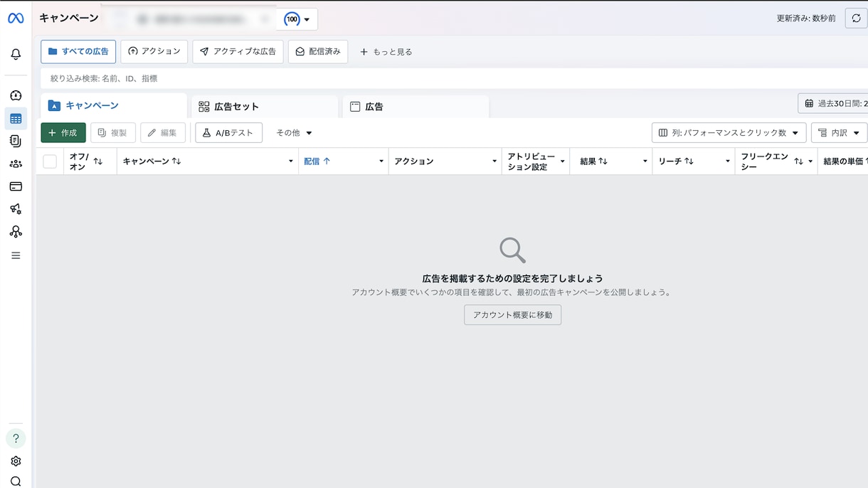Click the calendar icon for date range
This screenshot has width=868, height=488.
[809, 104]
